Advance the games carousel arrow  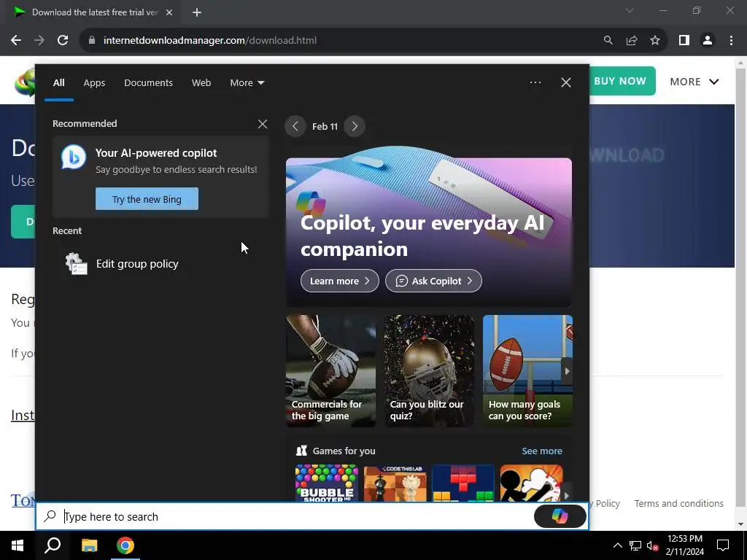coord(566,496)
